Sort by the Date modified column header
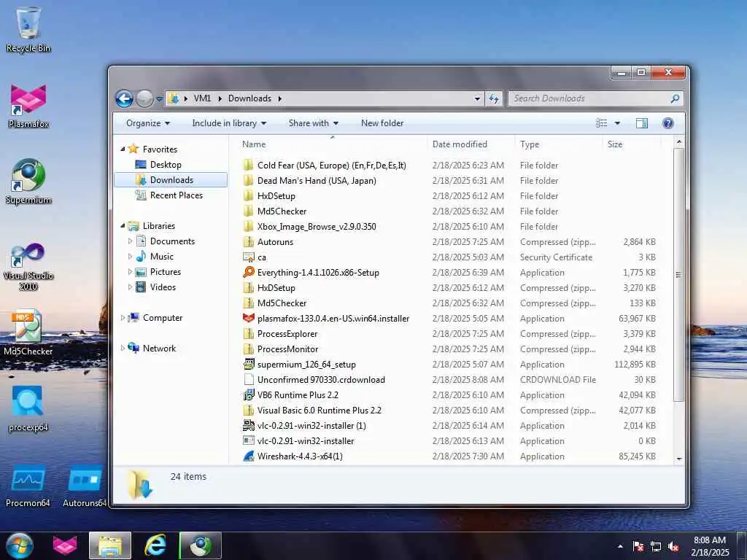Viewport: 747px width, 560px height. (x=471, y=144)
